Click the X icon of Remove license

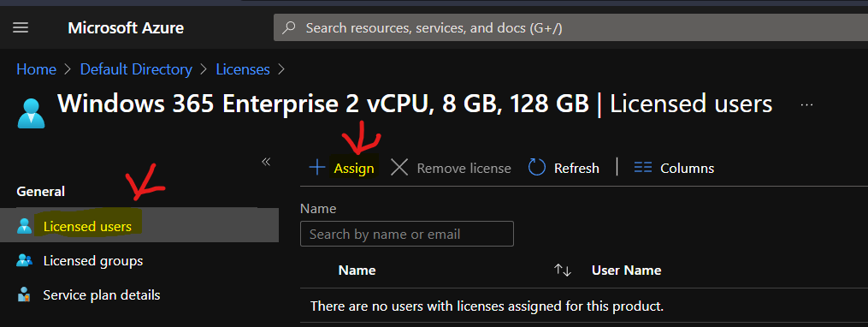(x=399, y=168)
